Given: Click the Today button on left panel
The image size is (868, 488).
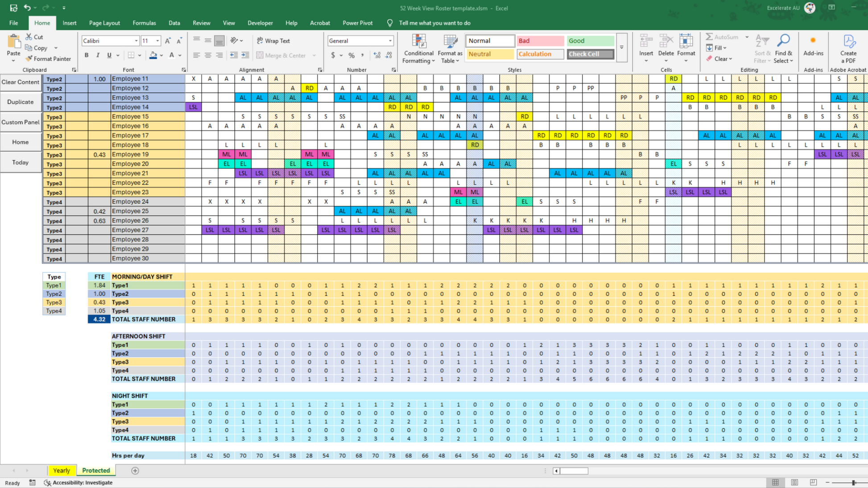Looking at the screenshot, I should (21, 163).
